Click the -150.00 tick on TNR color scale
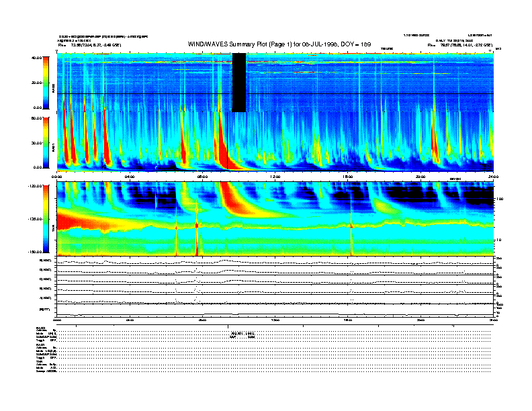Viewport: 532px width, 411px height. pos(35,252)
